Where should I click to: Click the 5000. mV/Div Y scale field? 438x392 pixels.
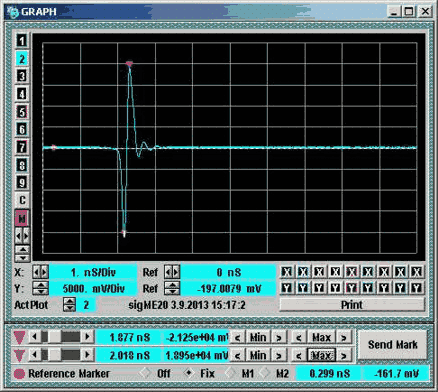[x=93, y=288]
